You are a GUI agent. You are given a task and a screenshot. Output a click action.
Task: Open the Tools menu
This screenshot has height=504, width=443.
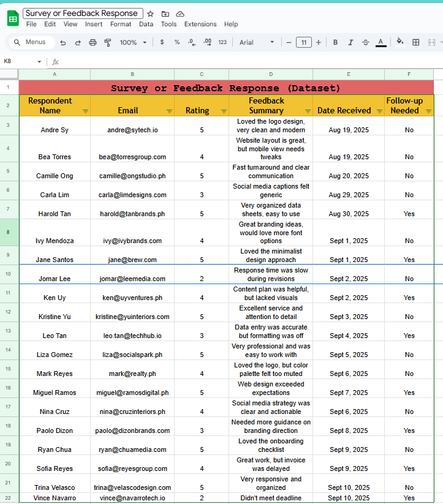(168, 24)
